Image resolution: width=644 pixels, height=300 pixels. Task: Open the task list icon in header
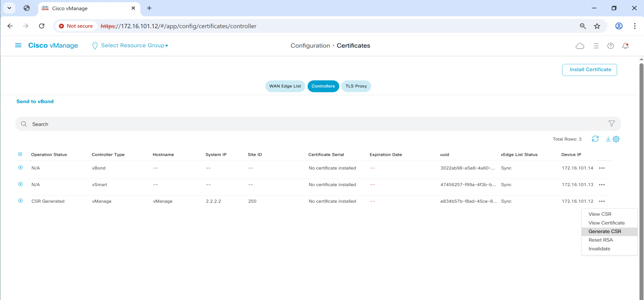[x=596, y=46]
